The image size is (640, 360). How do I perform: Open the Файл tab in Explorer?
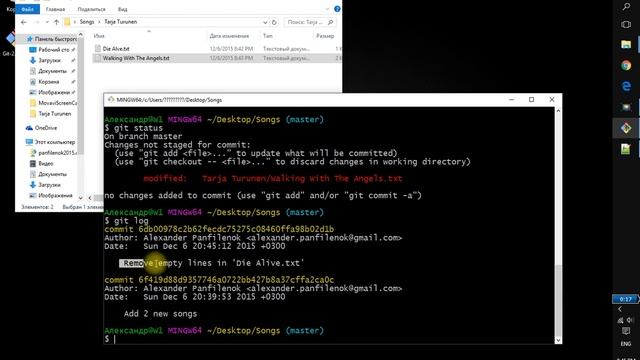click(27, 9)
